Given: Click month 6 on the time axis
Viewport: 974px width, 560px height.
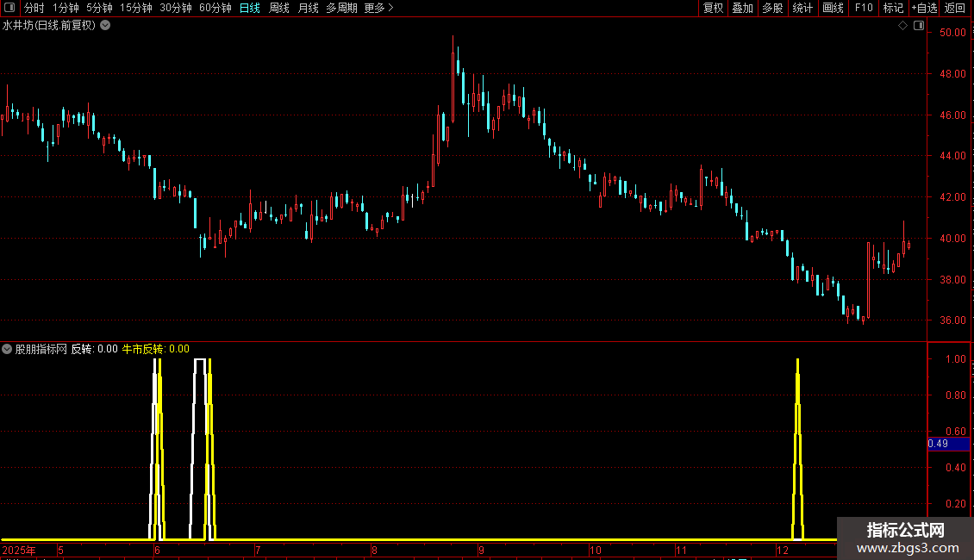Looking at the screenshot, I should click(x=157, y=550).
